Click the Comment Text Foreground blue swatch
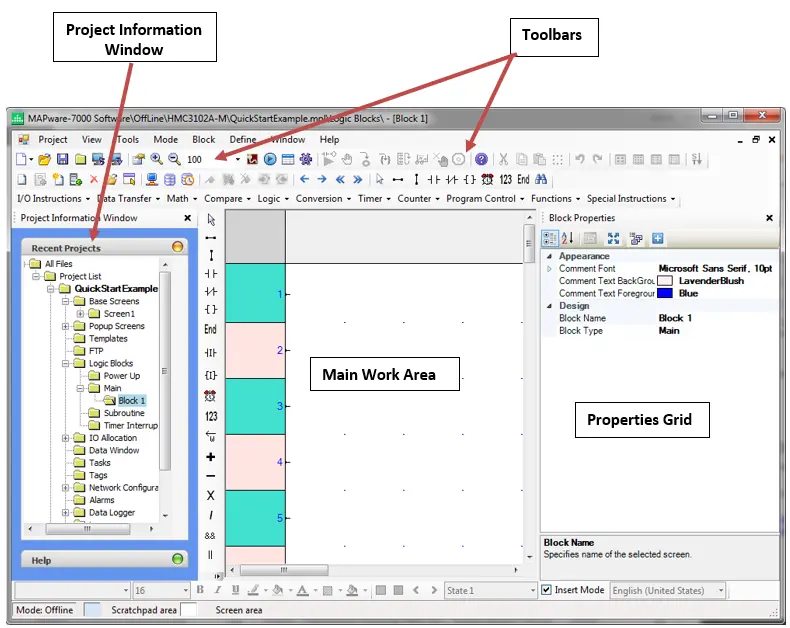The width and height of the screenshot is (790, 628). click(x=665, y=293)
